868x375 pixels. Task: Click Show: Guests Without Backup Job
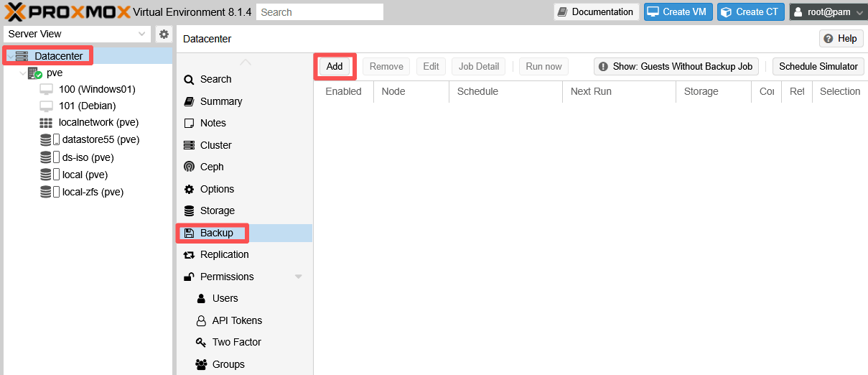[x=676, y=66]
